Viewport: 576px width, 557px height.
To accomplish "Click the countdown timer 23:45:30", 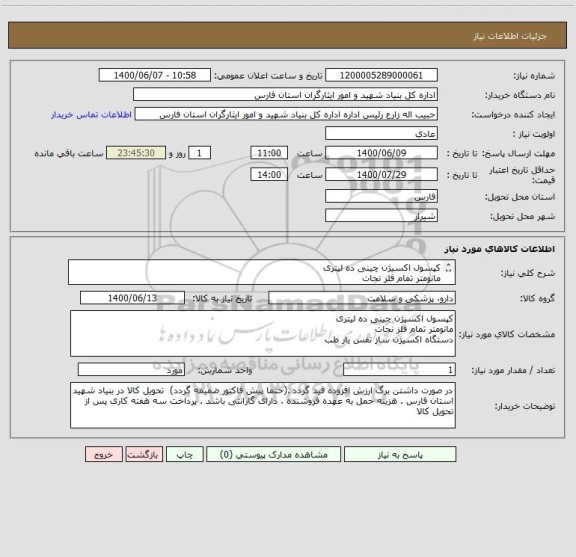I will [136, 153].
